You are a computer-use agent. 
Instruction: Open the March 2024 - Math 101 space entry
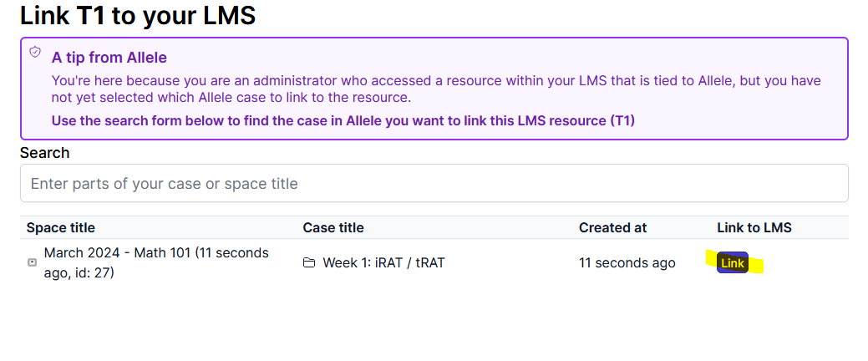[155, 253]
